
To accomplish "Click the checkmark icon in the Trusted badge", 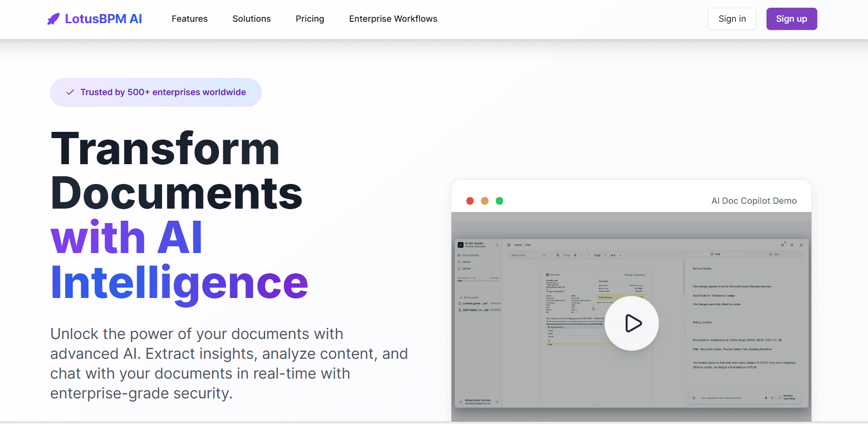I will coord(70,92).
